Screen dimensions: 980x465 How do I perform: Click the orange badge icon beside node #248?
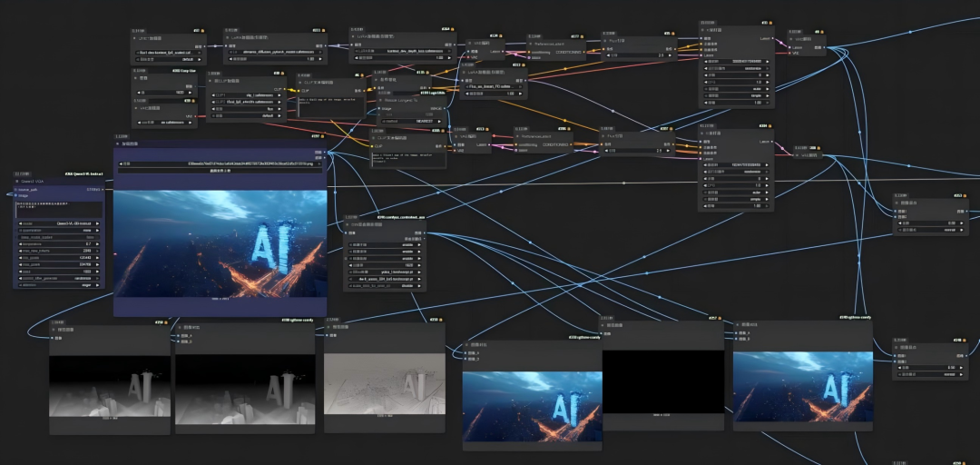point(965,341)
